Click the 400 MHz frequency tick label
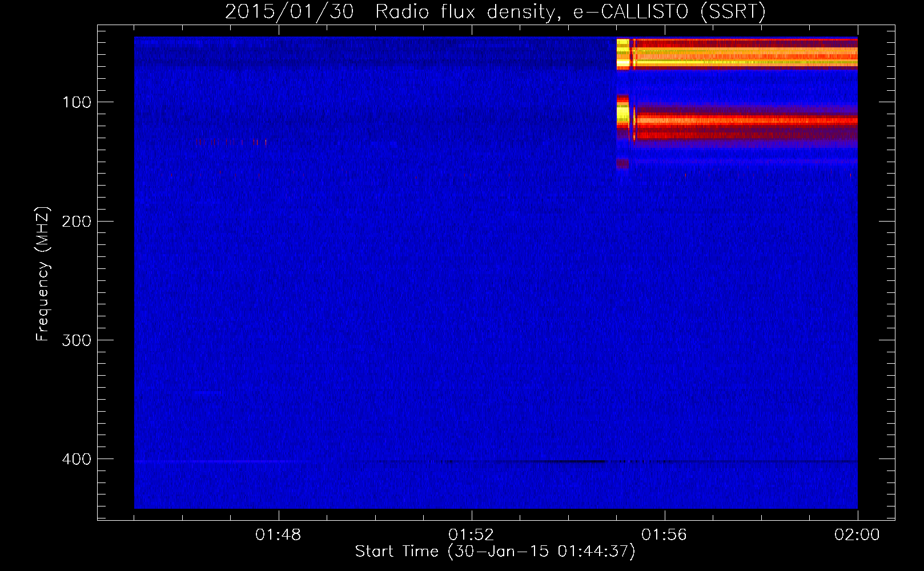This screenshot has height=571, width=924. click(x=77, y=459)
